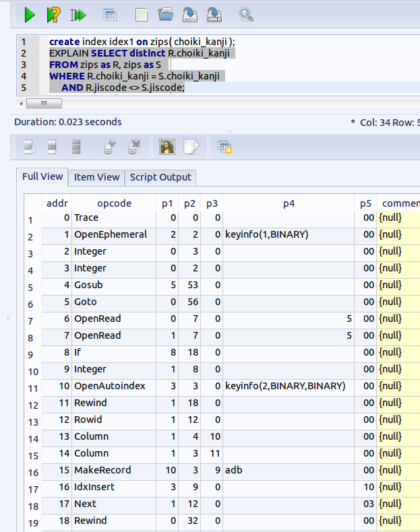Switch to the Item View tab
The image size is (420, 532).
[97, 178]
